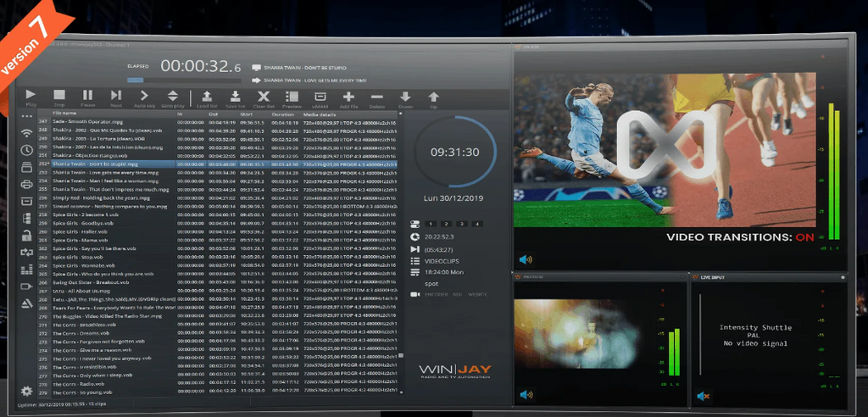Screen dimensions: 868x417
Task: Pause the current clip
Action: coord(87,97)
